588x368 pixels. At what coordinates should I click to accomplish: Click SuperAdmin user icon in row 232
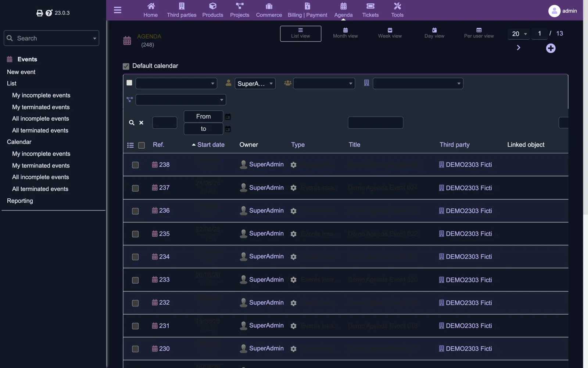(x=243, y=303)
